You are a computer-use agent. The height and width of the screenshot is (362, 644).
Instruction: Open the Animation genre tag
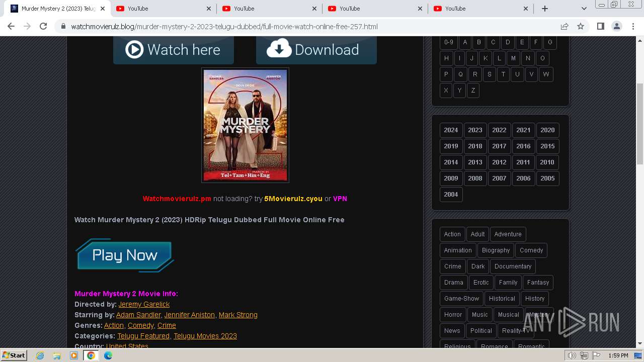[458, 250]
